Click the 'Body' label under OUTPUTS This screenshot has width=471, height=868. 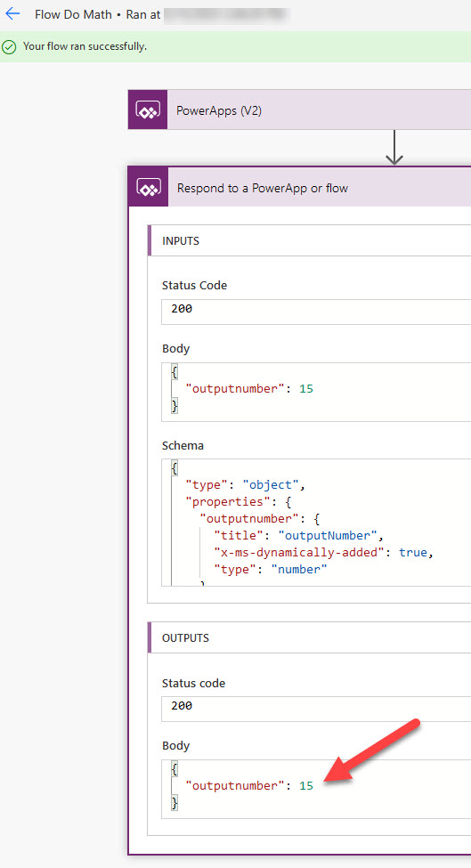pyautogui.click(x=175, y=746)
